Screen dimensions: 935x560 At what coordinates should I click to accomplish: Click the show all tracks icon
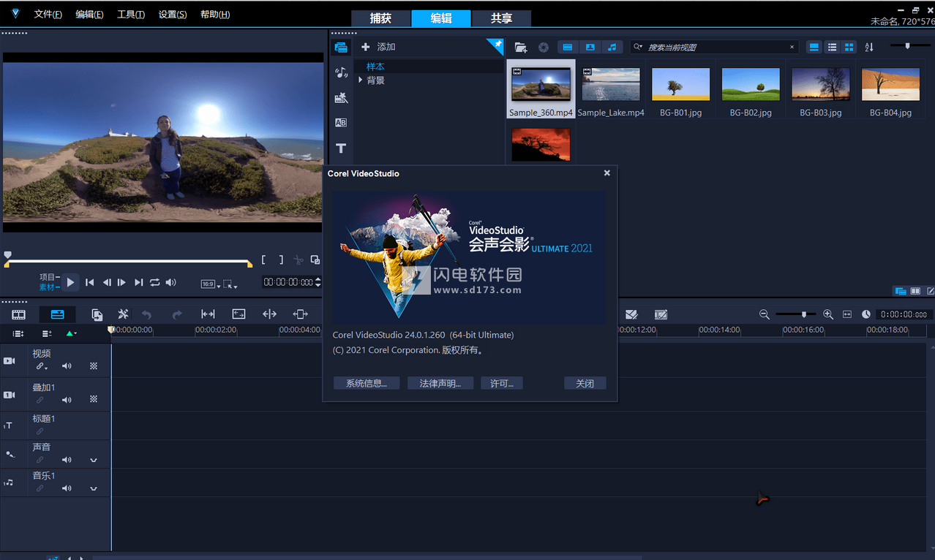[18, 333]
